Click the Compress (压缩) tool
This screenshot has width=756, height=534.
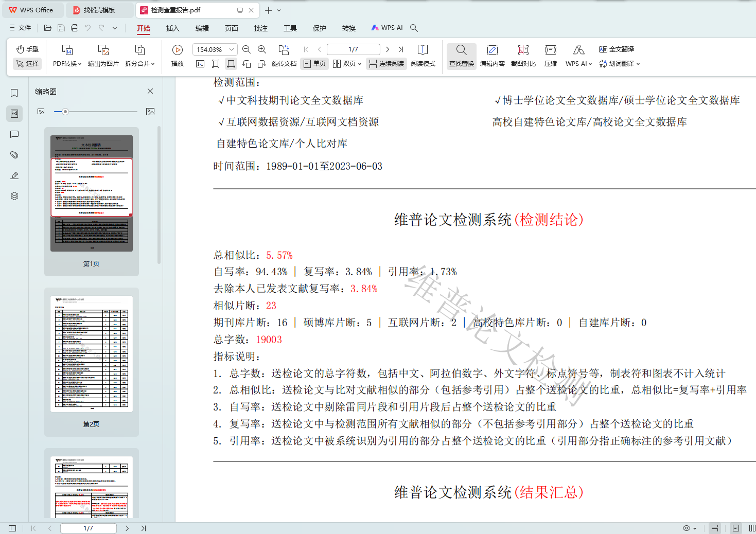(x=551, y=56)
